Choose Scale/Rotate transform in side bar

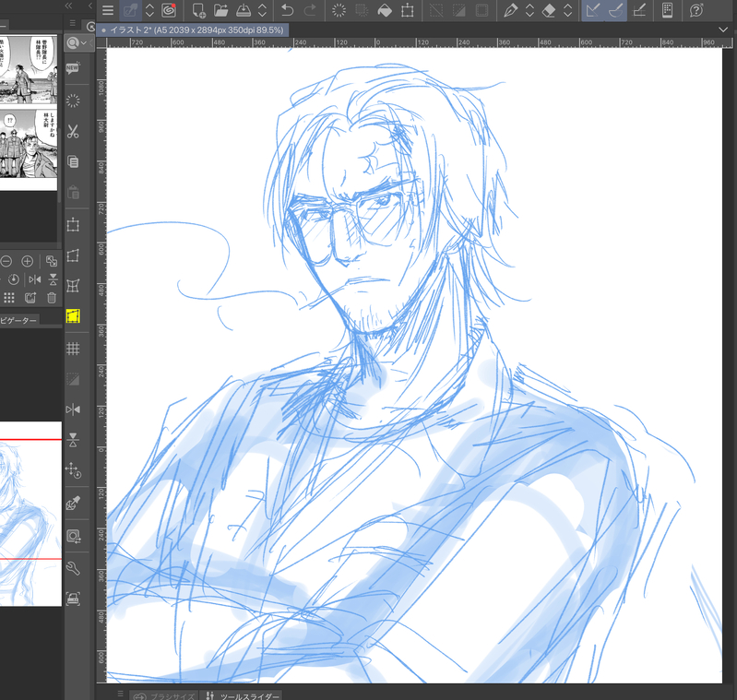click(x=73, y=225)
